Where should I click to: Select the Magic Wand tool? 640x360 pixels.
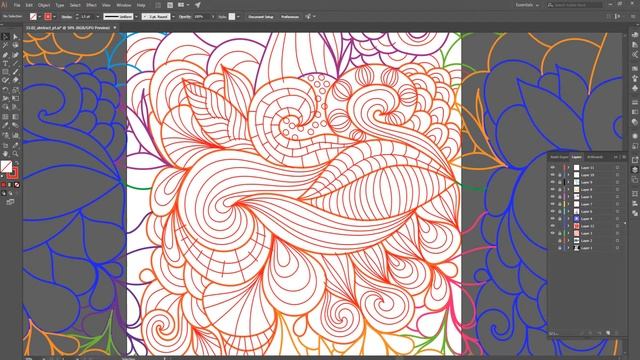(5, 45)
